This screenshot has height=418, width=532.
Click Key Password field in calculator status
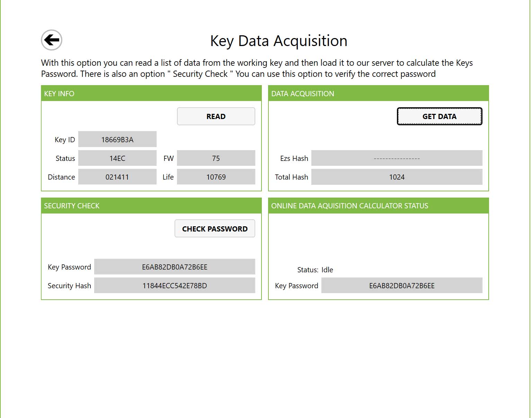402,285
